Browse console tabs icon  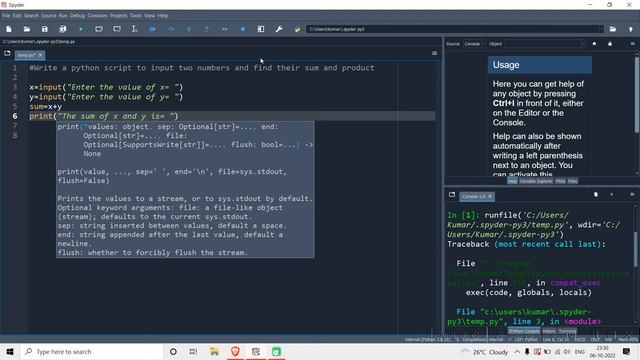tap(452, 195)
